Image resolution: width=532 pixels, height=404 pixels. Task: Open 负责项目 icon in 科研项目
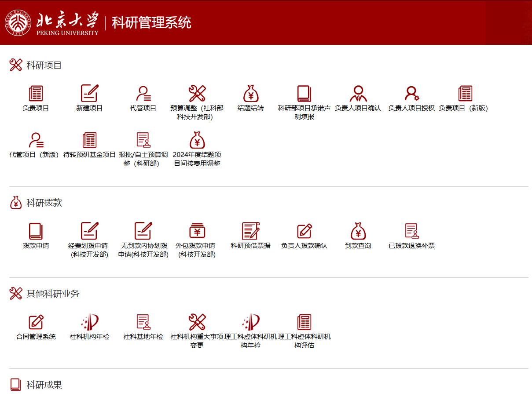36,94
